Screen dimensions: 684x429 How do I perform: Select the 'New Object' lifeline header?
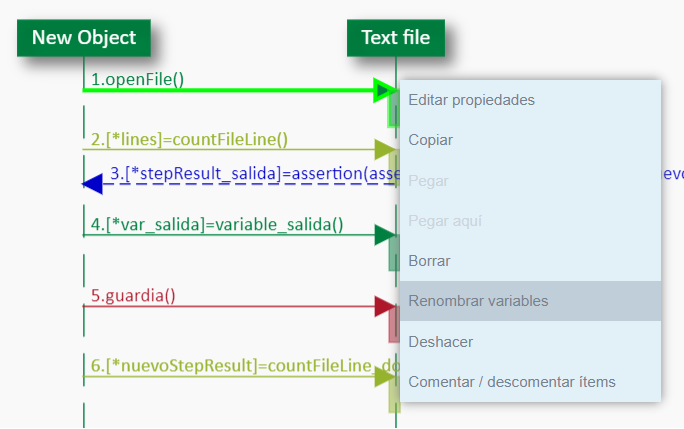84,38
